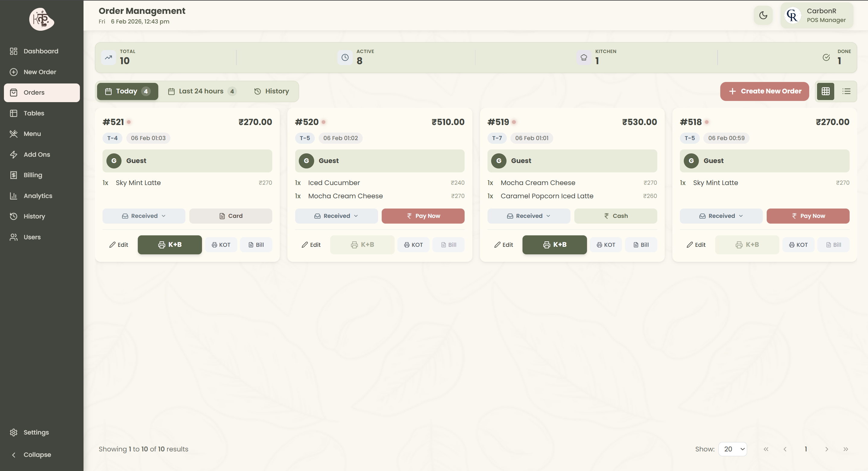
Task: Toggle dark mode with the moon icon
Action: pyautogui.click(x=763, y=15)
